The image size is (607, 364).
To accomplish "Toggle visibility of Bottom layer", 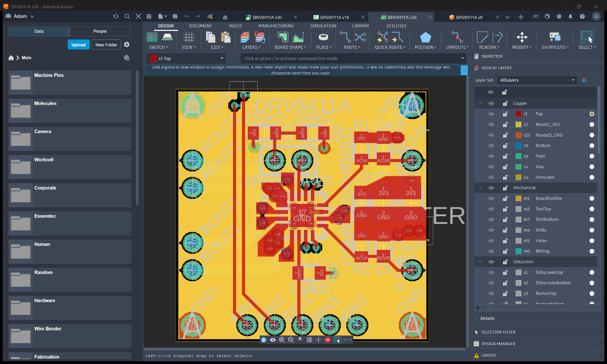I will pyautogui.click(x=491, y=145).
